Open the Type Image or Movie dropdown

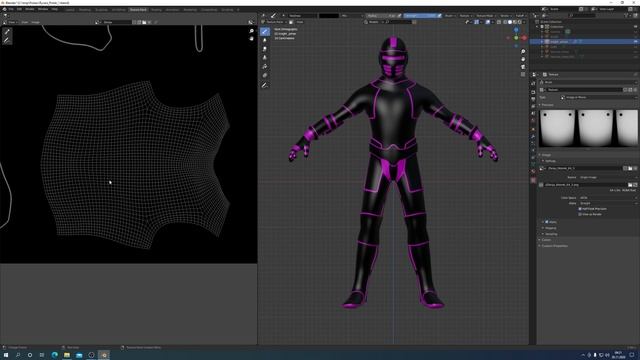[x=599, y=97]
